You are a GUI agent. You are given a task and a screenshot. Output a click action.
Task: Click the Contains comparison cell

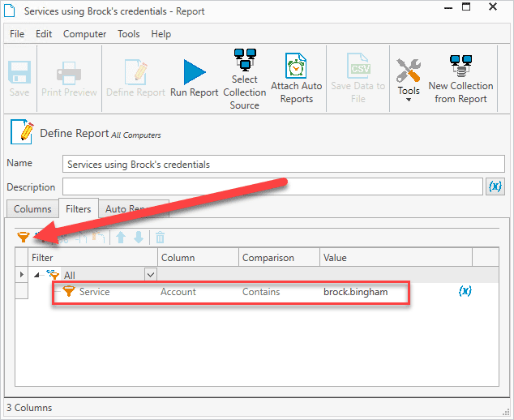tap(261, 291)
